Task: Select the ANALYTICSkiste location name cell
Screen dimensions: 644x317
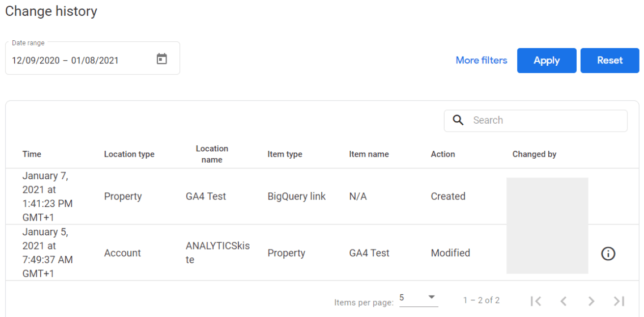Action: pyautogui.click(x=217, y=253)
